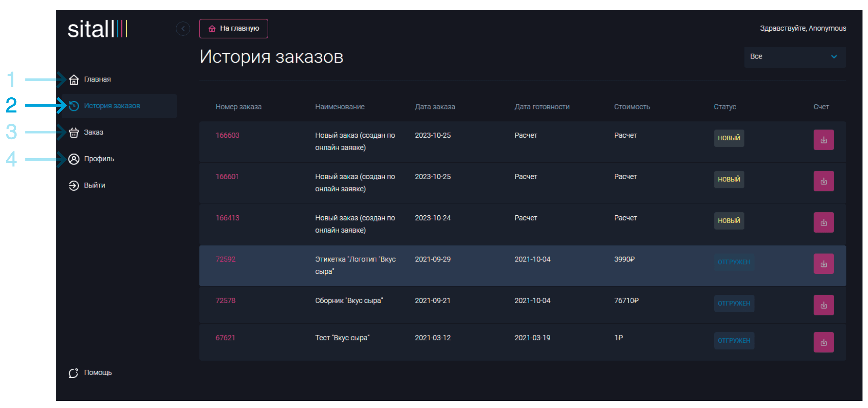Select История заказов menu item label
Screen dimensions: 868x408
tap(112, 106)
